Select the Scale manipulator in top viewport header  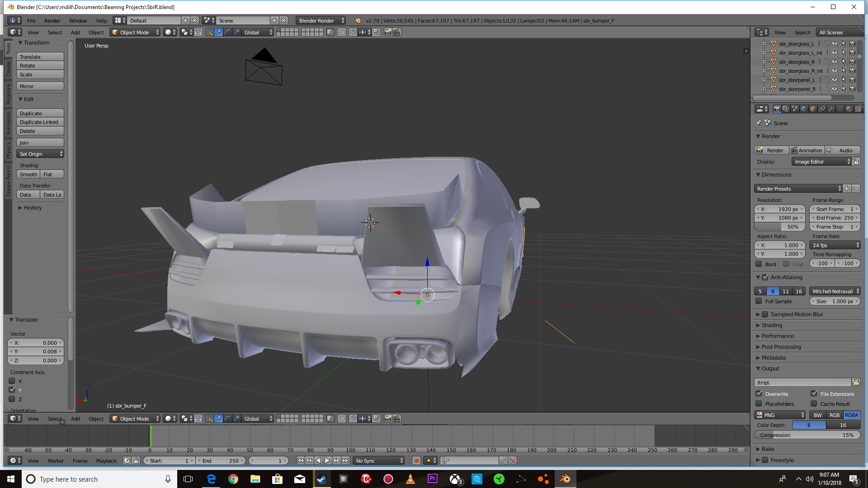coord(236,33)
